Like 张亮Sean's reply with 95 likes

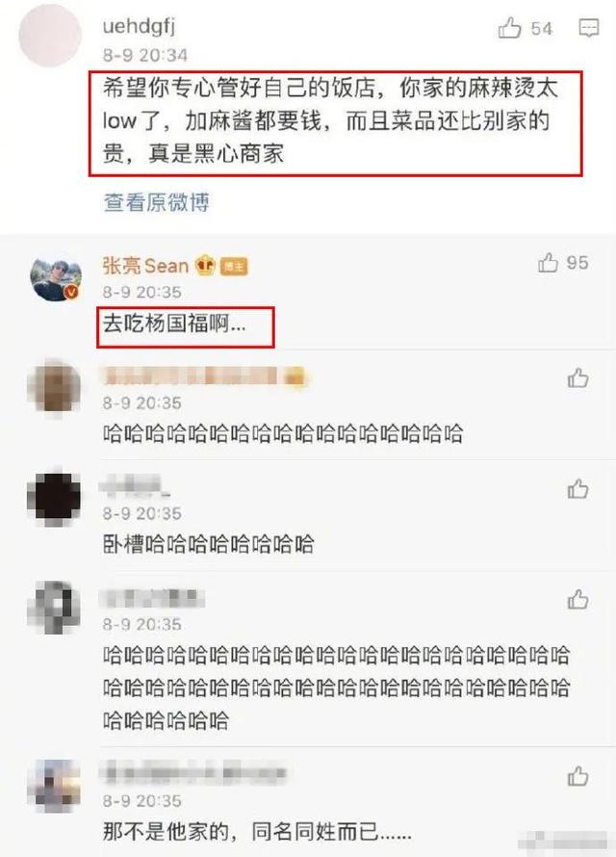(548, 263)
